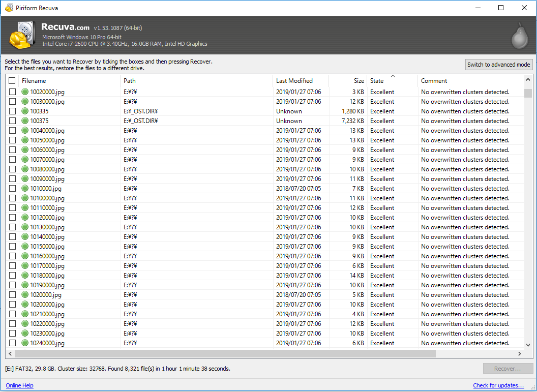Screen dimensions: 537x392
Task: Select filename 10160000.jpg
Action: (47, 256)
